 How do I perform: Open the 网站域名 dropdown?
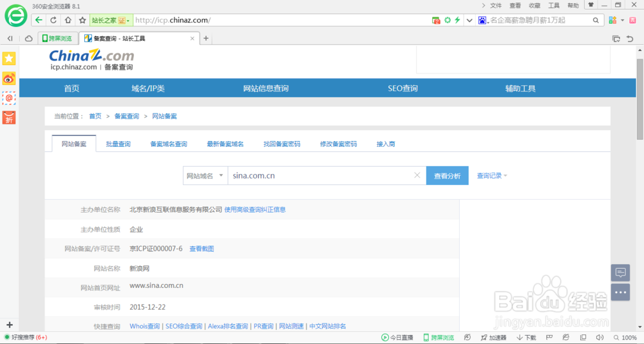click(x=205, y=175)
